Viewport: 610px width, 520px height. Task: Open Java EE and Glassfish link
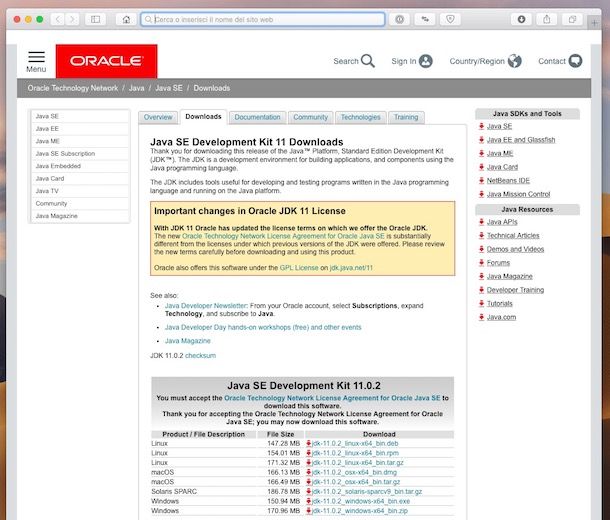[x=521, y=140]
